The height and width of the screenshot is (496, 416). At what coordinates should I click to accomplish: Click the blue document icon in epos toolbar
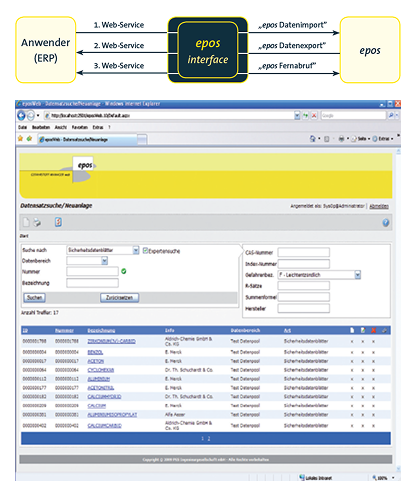click(58, 222)
